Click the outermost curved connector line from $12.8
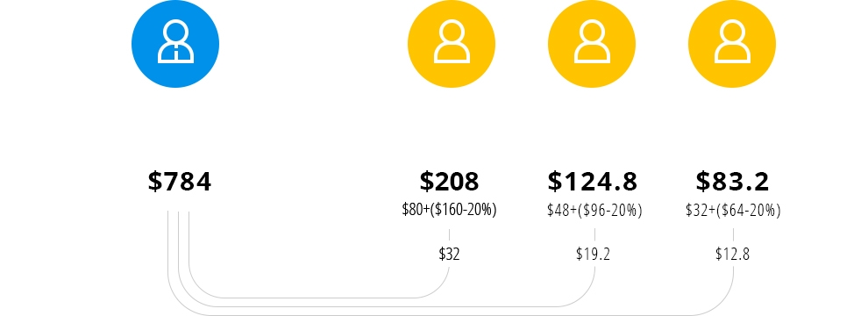The width and height of the screenshot is (868, 316). 452,315
